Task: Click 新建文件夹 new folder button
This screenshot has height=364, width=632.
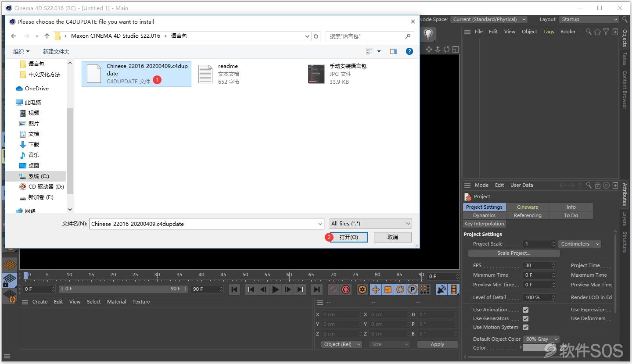Action: [56, 52]
